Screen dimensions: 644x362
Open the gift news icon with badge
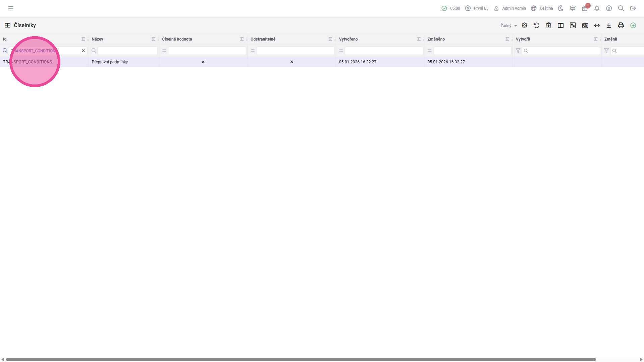585,8
